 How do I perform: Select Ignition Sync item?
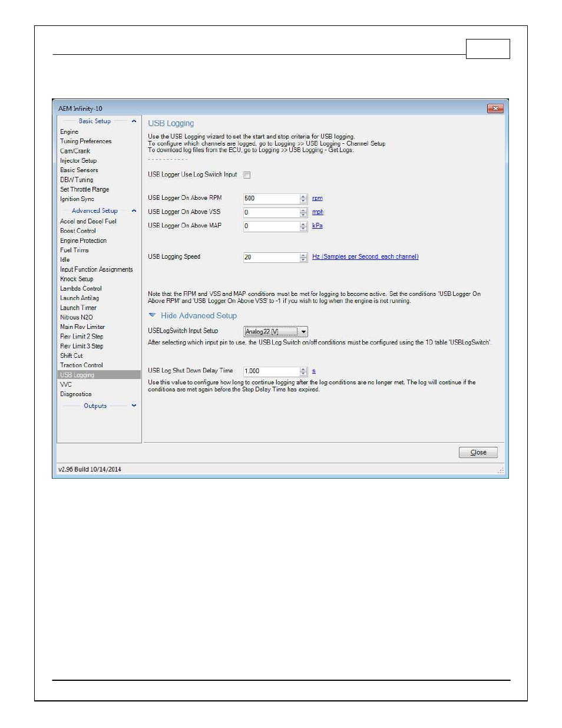coord(77,199)
